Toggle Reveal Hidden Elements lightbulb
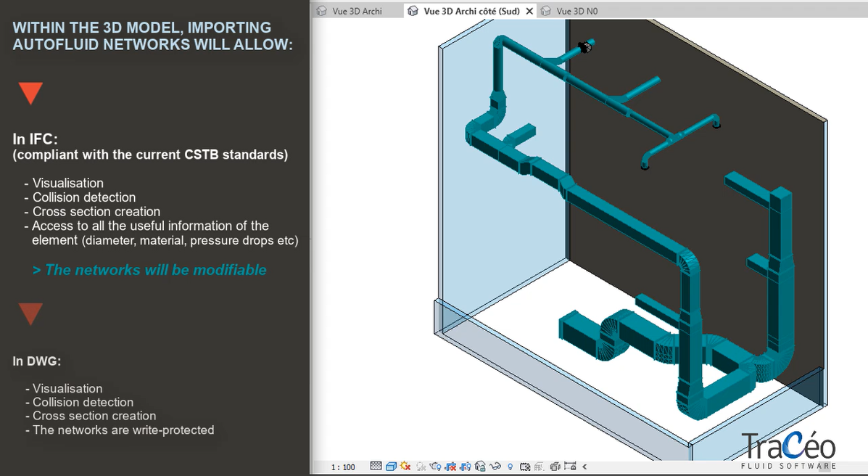 [509, 466]
